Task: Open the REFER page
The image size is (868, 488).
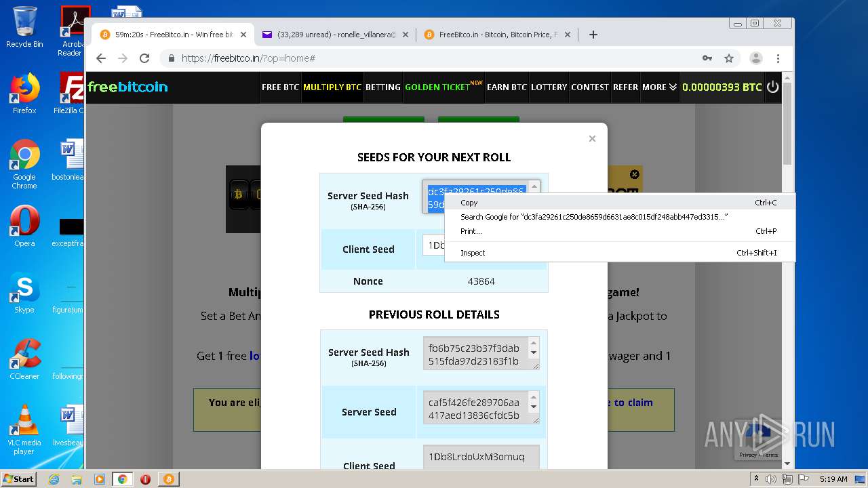Action: coord(625,87)
